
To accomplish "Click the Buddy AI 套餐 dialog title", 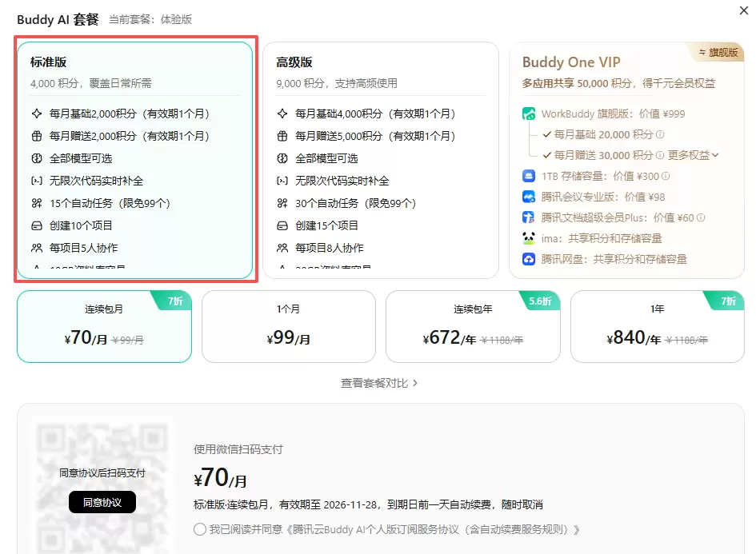I will (58, 19).
